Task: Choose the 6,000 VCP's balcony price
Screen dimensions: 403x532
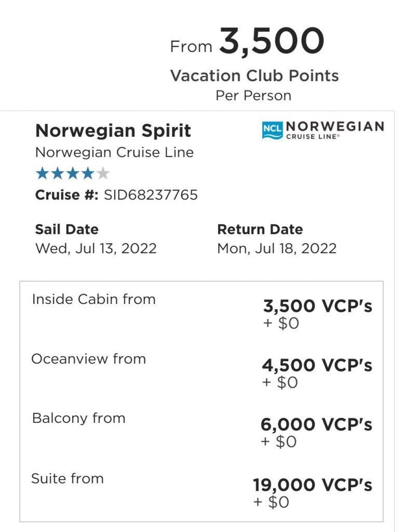Action: pyautogui.click(x=316, y=424)
